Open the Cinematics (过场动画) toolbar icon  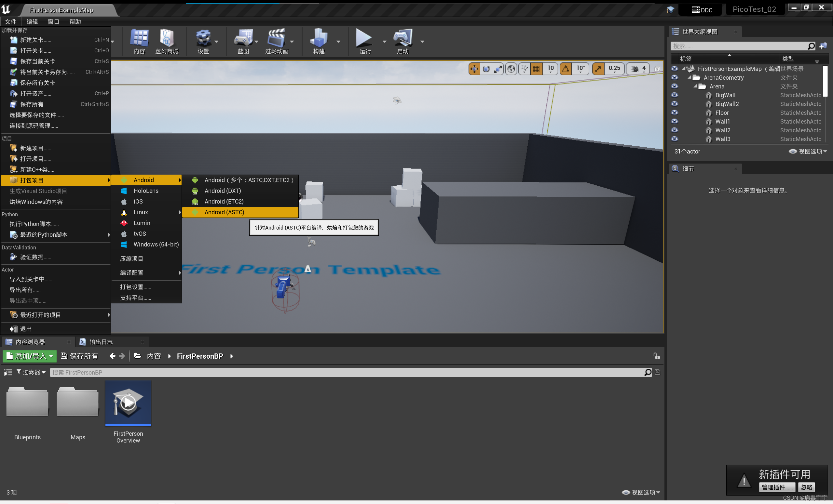[276, 38]
